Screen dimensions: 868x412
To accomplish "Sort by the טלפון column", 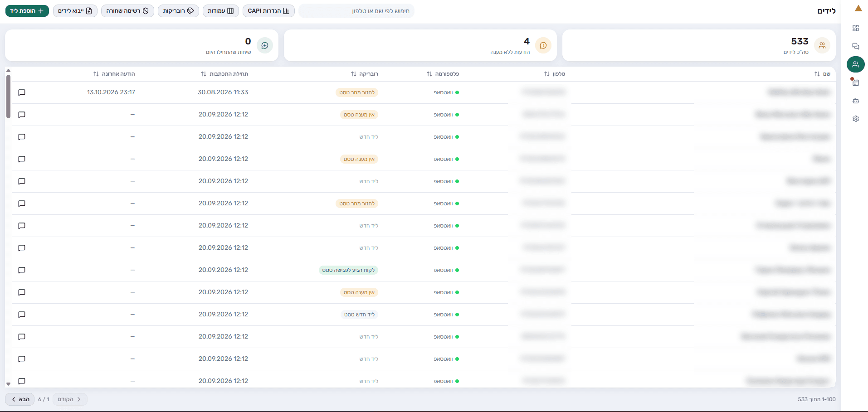I will coord(554,74).
